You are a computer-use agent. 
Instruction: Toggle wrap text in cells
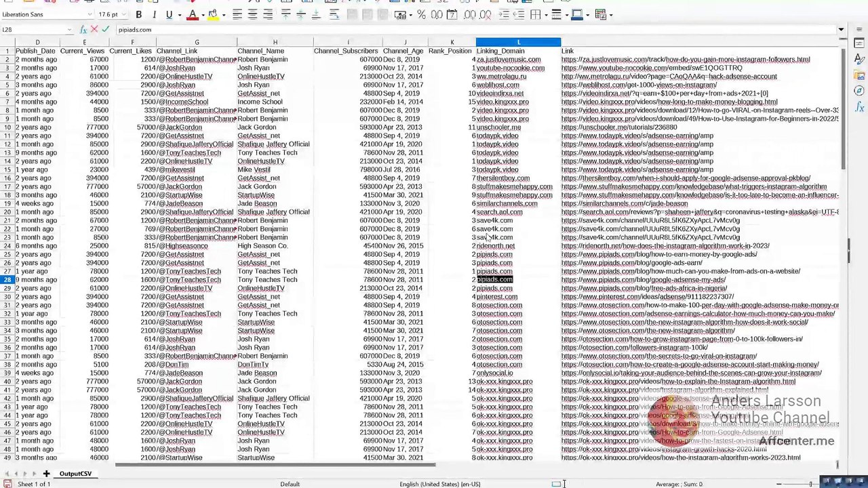click(x=334, y=14)
